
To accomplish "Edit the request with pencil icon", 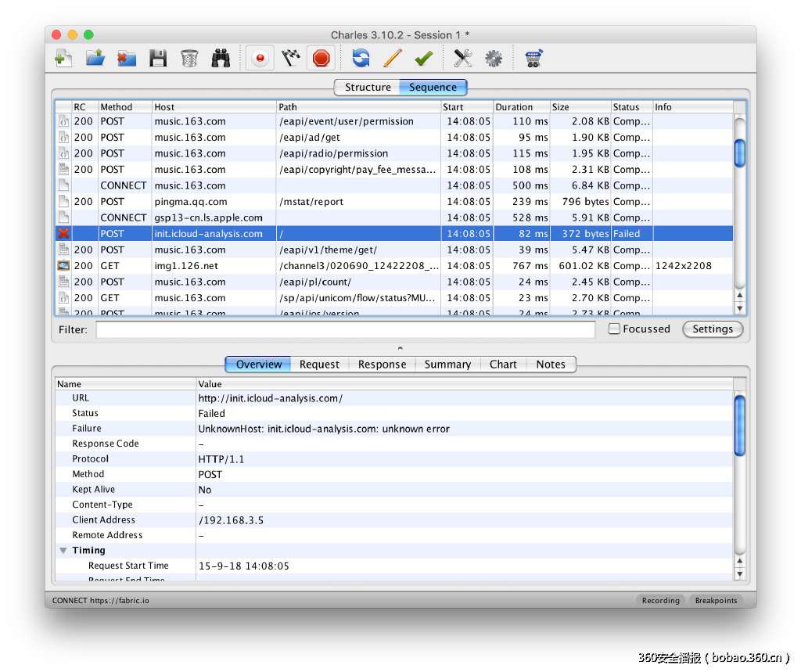I will (x=392, y=58).
